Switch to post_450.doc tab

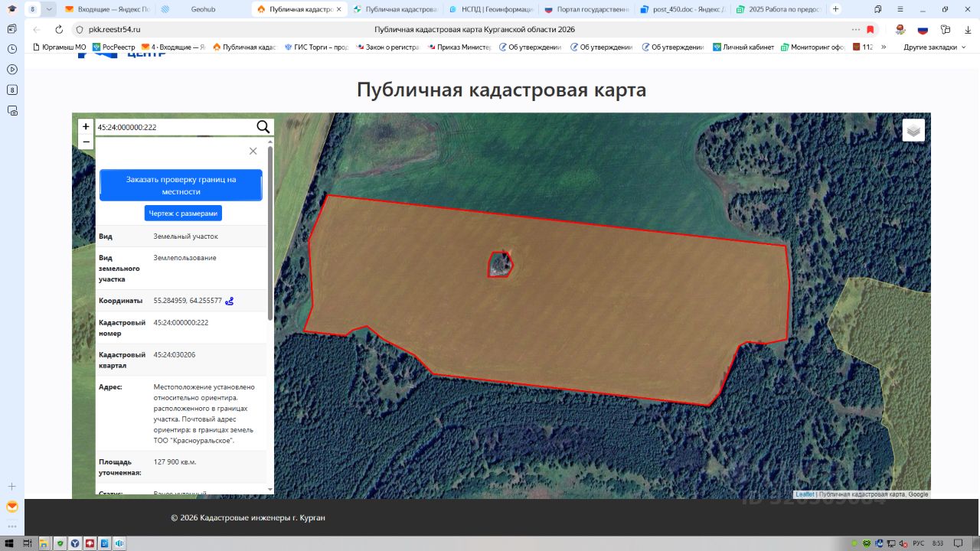[683, 9]
